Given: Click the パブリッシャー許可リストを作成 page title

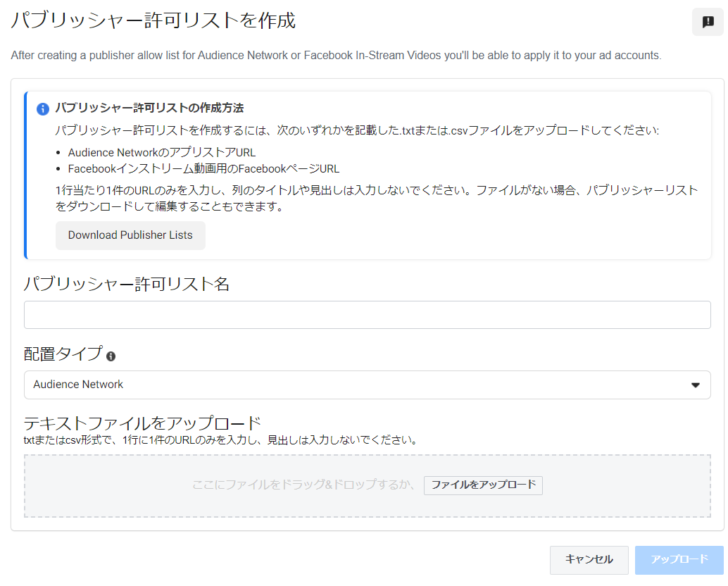Looking at the screenshot, I should click(x=153, y=21).
